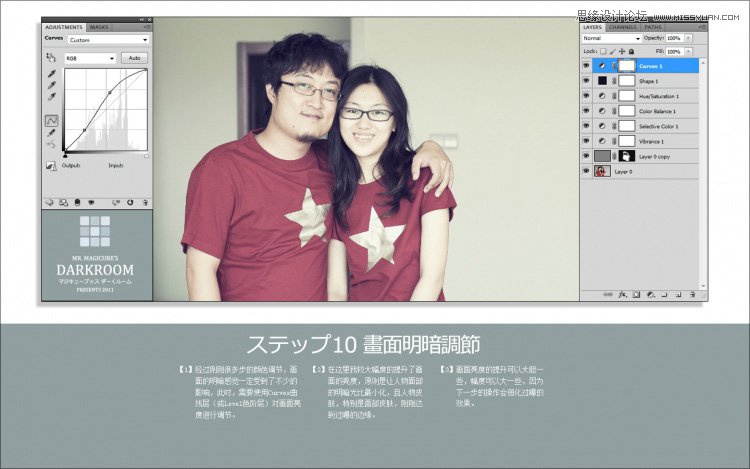View previous state in adjustments panel
Screen dimensions: 750x469
click(115, 203)
